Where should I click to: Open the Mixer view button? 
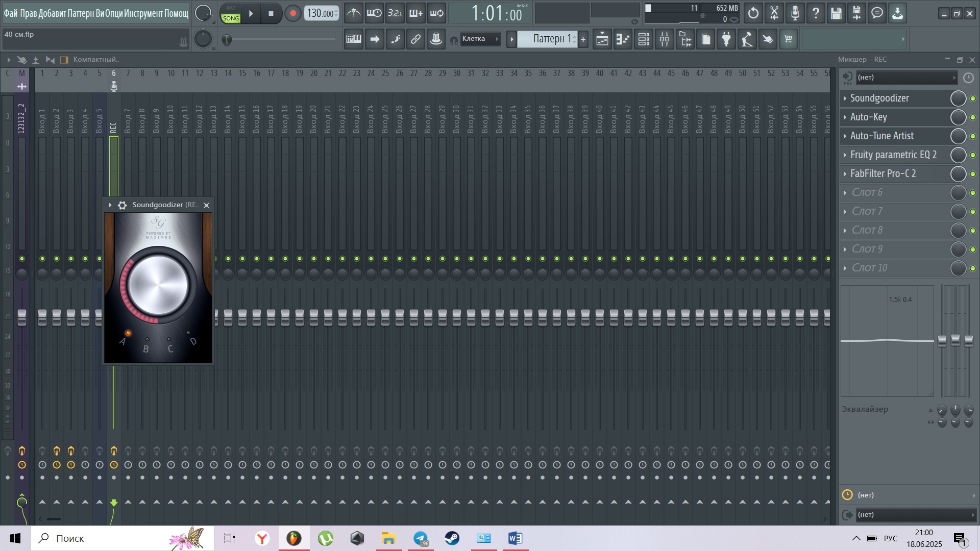click(665, 39)
